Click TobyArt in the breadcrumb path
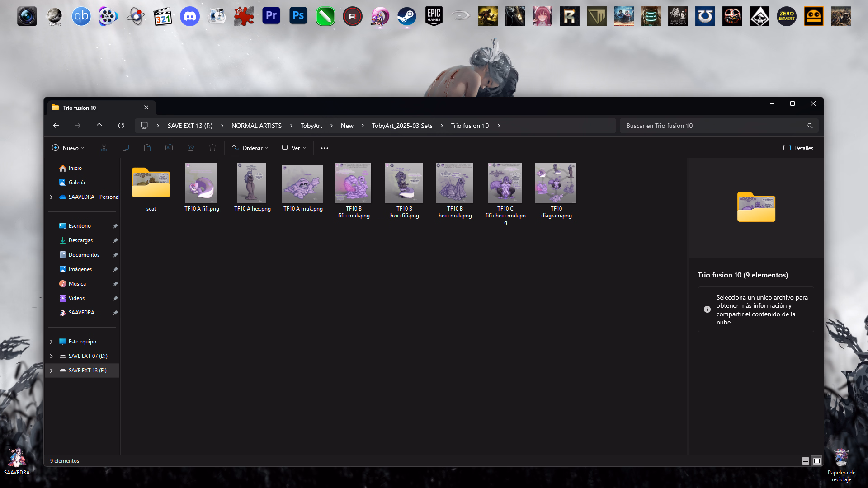The height and width of the screenshot is (488, 868). [x=311, y=126]
